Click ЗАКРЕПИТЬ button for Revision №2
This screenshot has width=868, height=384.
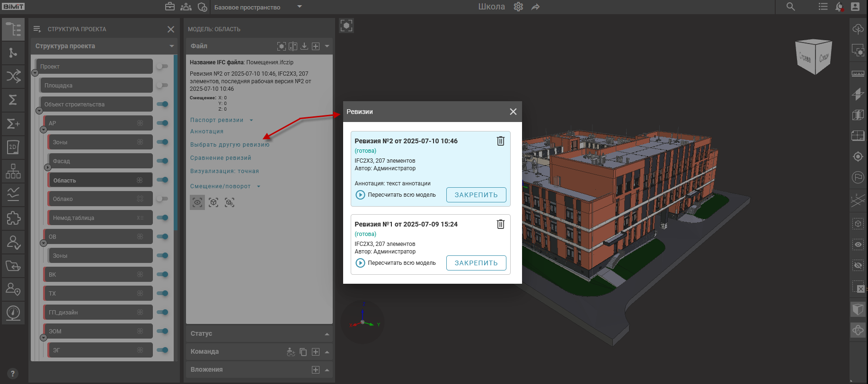pos(476,195)
